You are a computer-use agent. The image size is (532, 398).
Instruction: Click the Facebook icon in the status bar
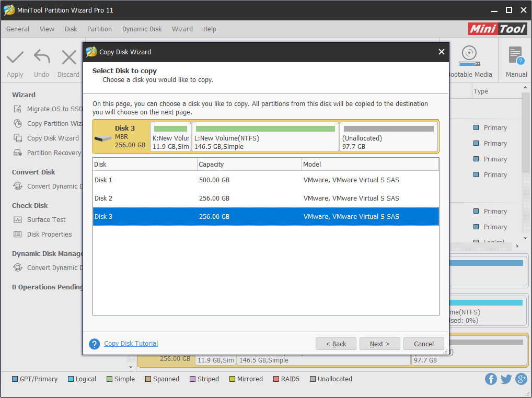(x=491, y=379)
